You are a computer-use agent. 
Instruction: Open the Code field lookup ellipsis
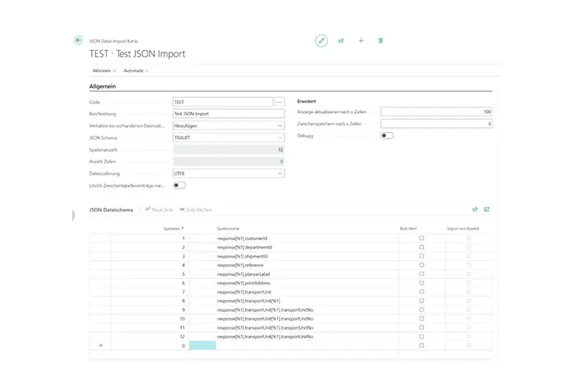point(280,102)
